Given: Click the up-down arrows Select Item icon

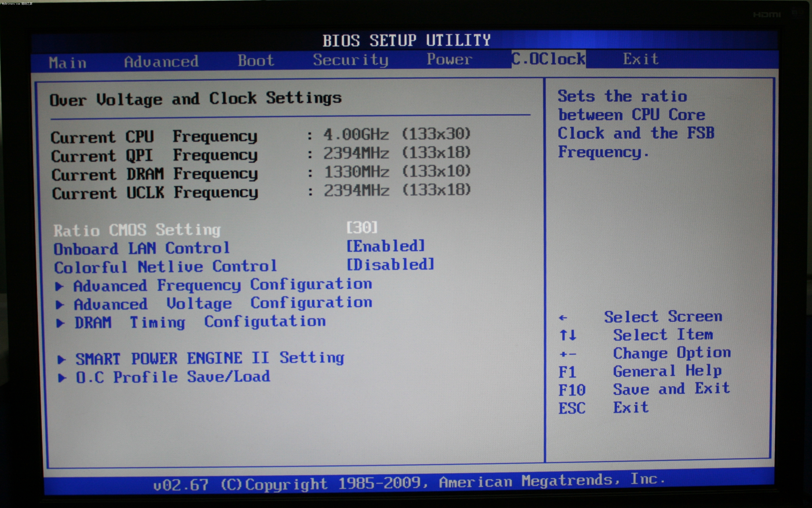Looking at the screenshot, I should pos(568,335).
